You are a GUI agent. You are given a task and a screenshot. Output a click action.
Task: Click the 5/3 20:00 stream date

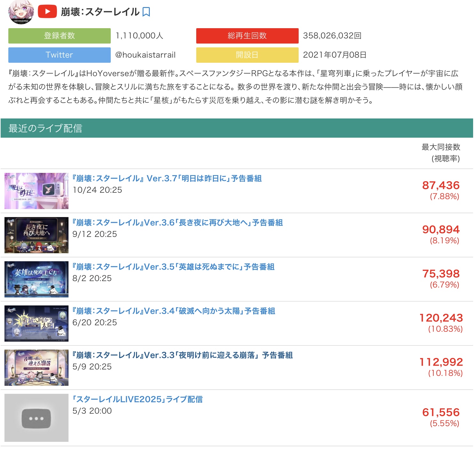[x=92, y=411]
